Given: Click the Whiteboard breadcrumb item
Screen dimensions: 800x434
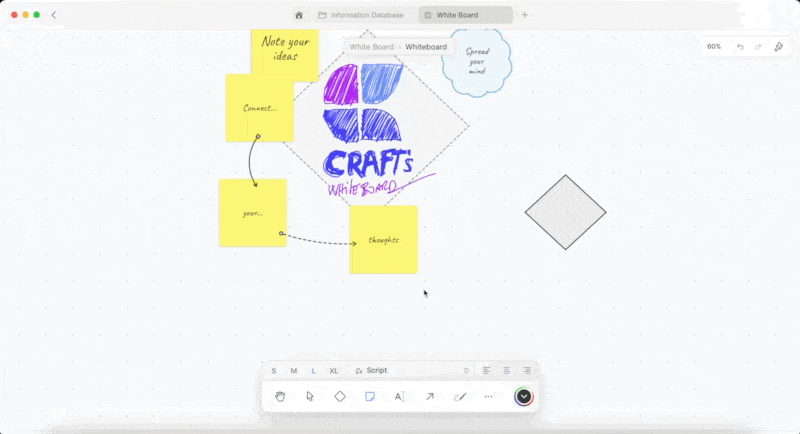Looking at the screenshot, I should pos(426,47).
